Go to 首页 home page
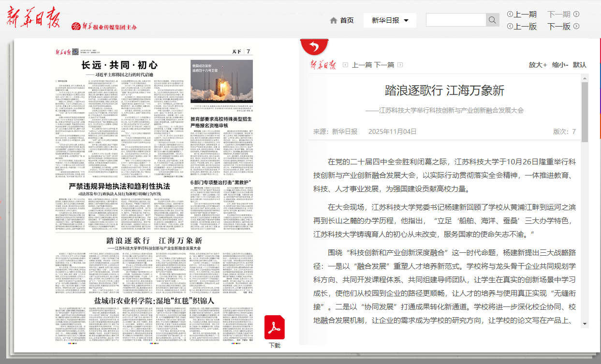The image size is (601, 364). pos(347,20)
